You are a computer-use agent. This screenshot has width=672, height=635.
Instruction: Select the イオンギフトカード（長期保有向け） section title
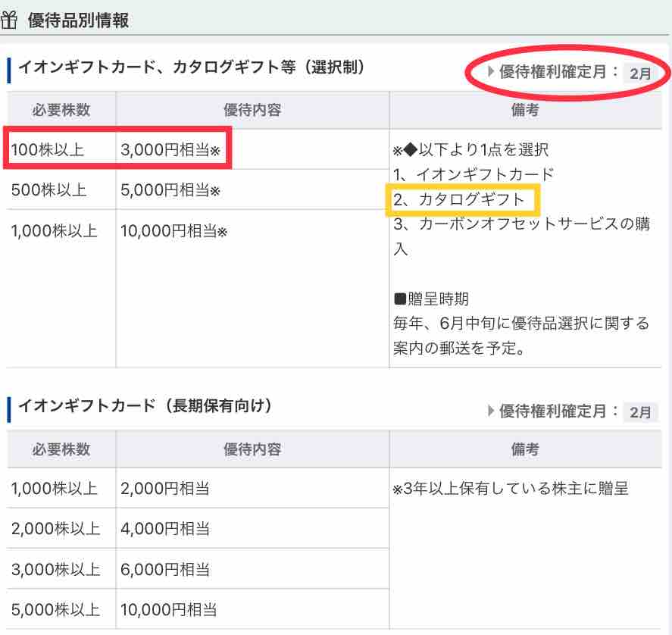coord(145,405)
